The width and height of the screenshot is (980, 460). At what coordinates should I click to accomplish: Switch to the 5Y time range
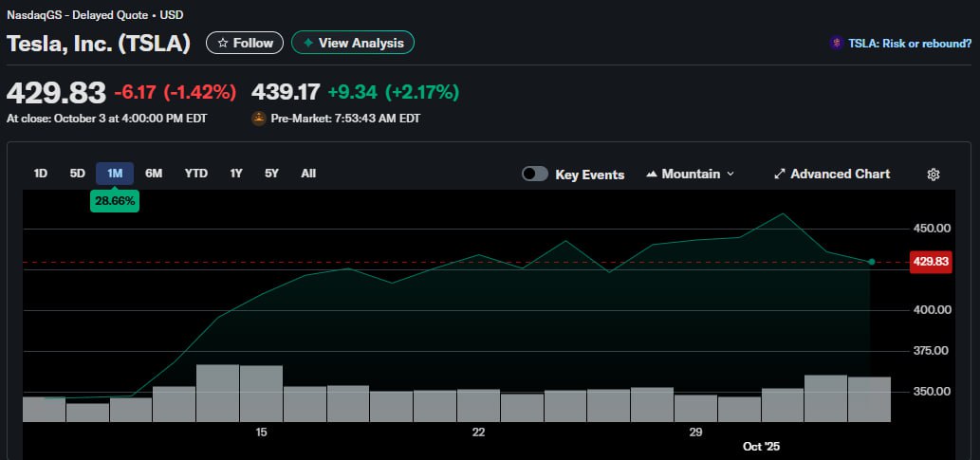(x=272, y=174)
